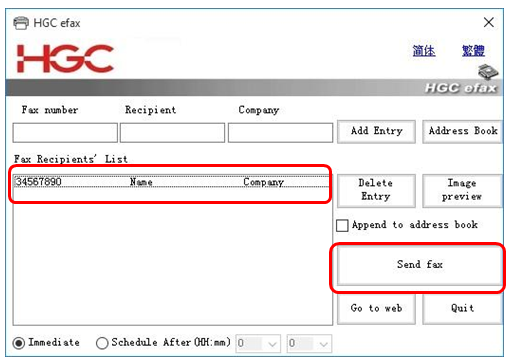
Task: Click the Quit button
Action: point(462,309)
